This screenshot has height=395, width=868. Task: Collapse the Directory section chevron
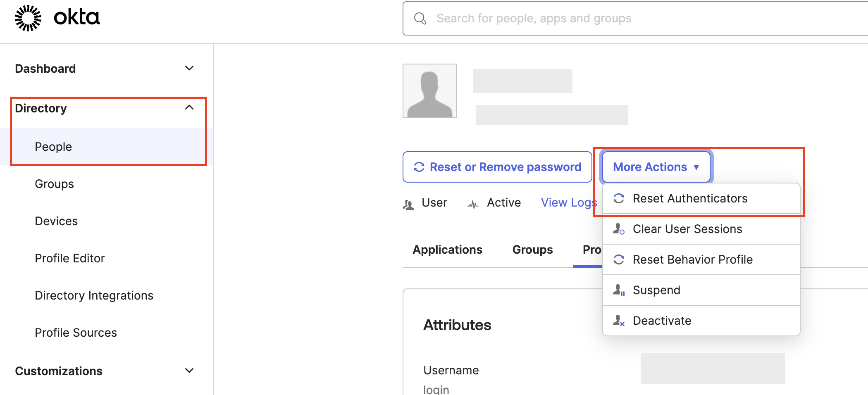coord(189,107)
